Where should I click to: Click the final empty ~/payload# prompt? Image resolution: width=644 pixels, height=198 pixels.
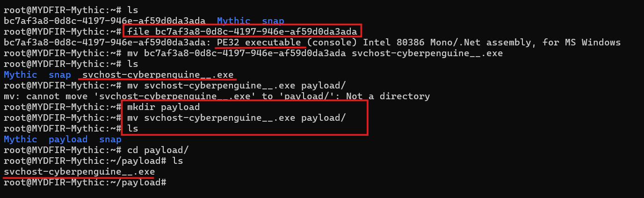85,183
